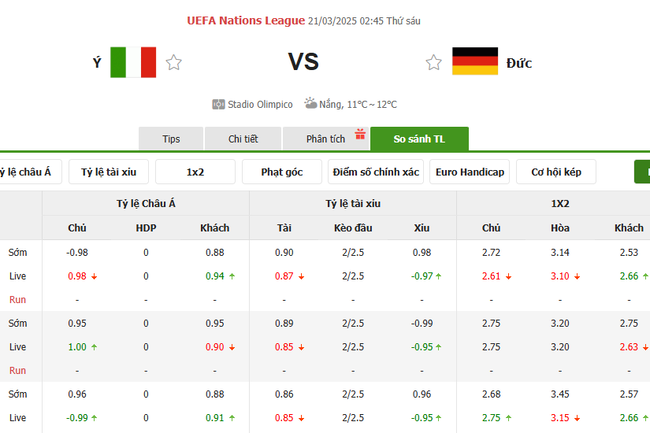Show Điểm số chính xác odds

376,172
